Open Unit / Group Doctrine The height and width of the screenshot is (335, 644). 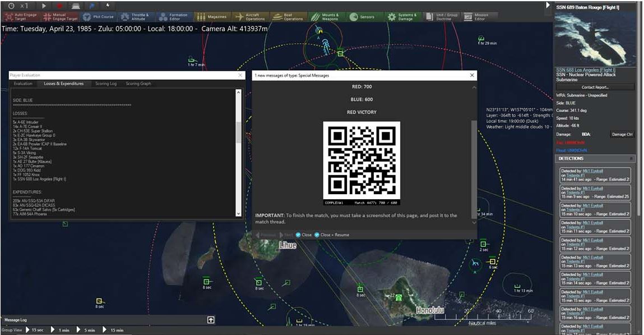[442, 16]
